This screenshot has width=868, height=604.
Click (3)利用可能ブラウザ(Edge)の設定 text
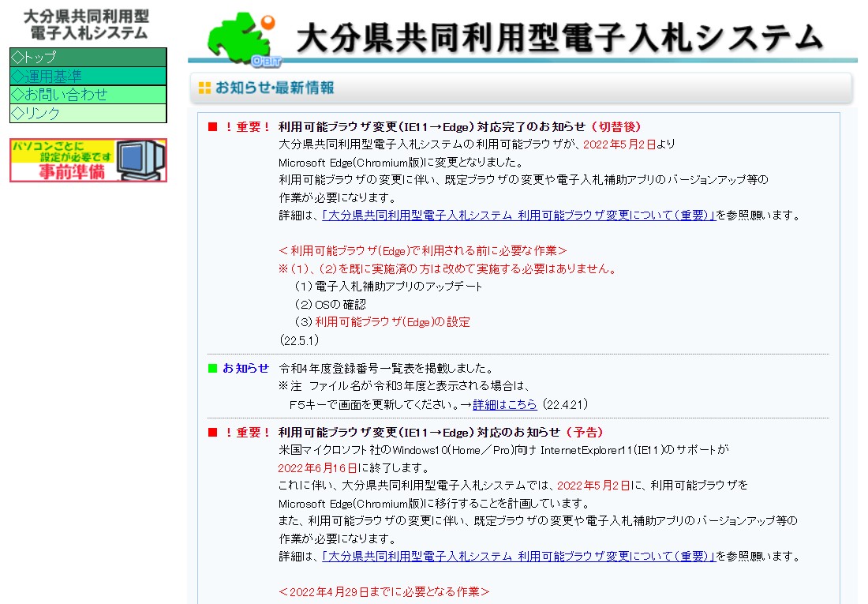pos(382,322)
